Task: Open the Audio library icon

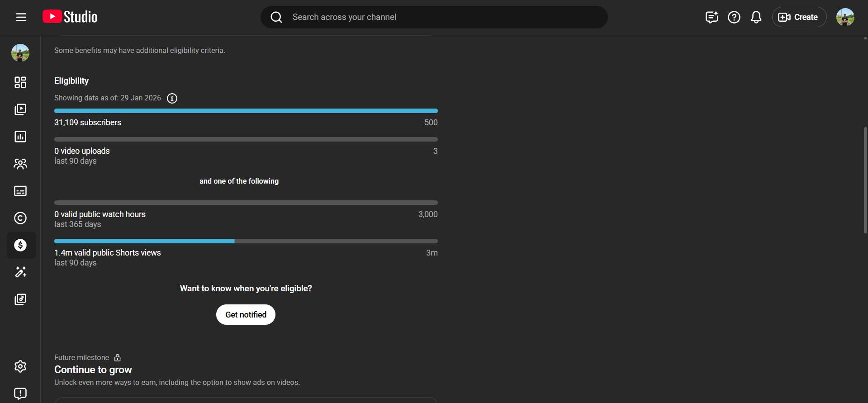Action: point(20,299)
